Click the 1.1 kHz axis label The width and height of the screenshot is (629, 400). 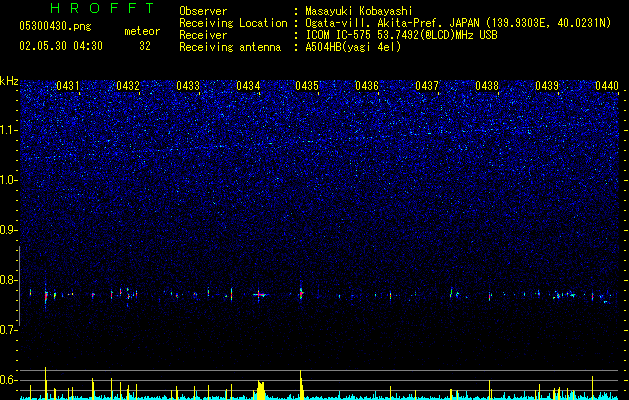coord(9,130)
